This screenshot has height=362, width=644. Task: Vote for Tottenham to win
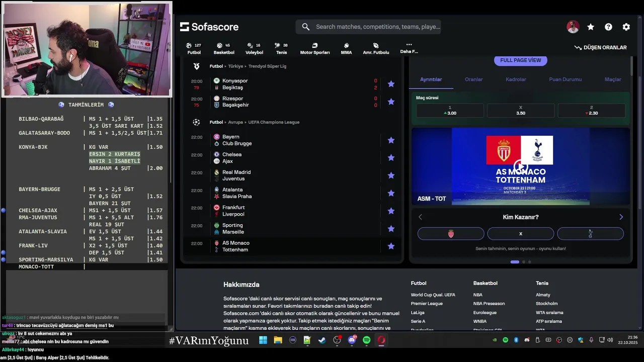(x=590, y=234)
